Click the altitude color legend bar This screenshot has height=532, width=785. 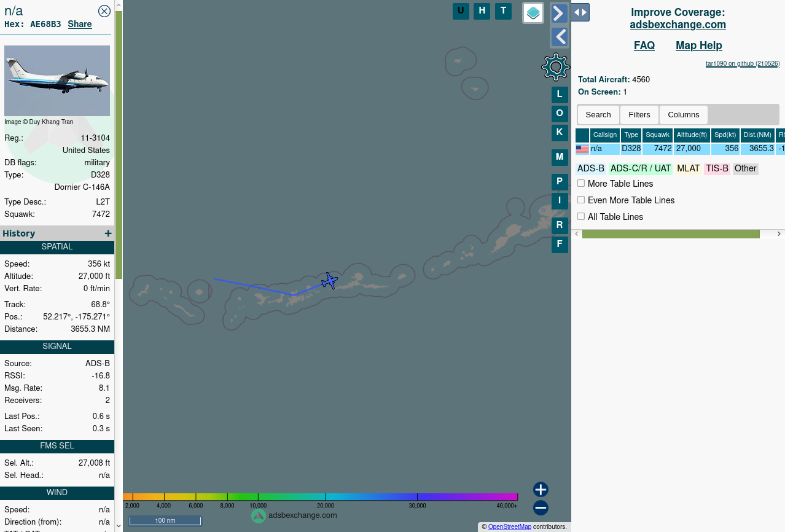coord(320,497)
